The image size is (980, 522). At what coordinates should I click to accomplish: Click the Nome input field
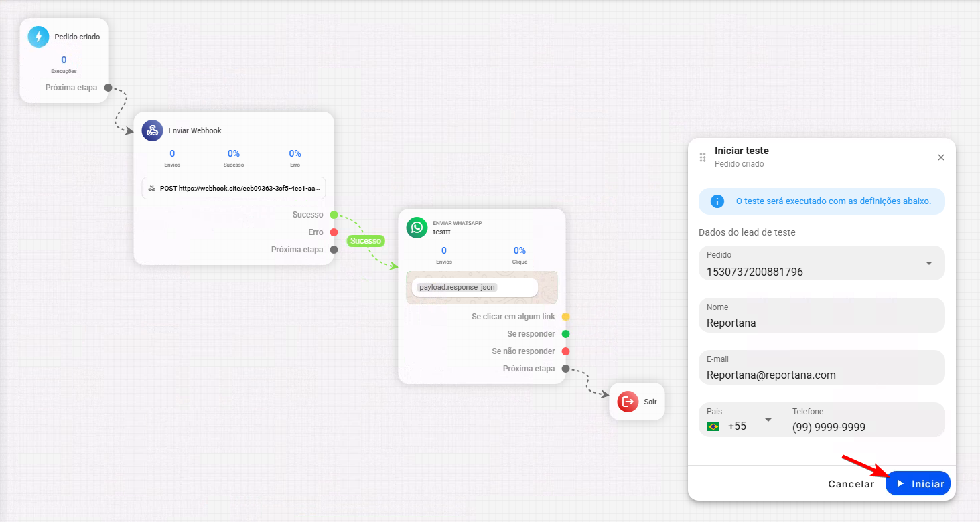pyautogui.click(x=822, y=315)
